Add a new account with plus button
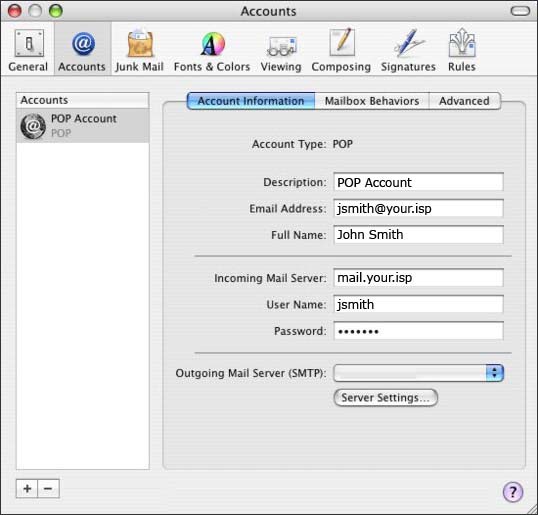The image size is (538, 515). 27,488
